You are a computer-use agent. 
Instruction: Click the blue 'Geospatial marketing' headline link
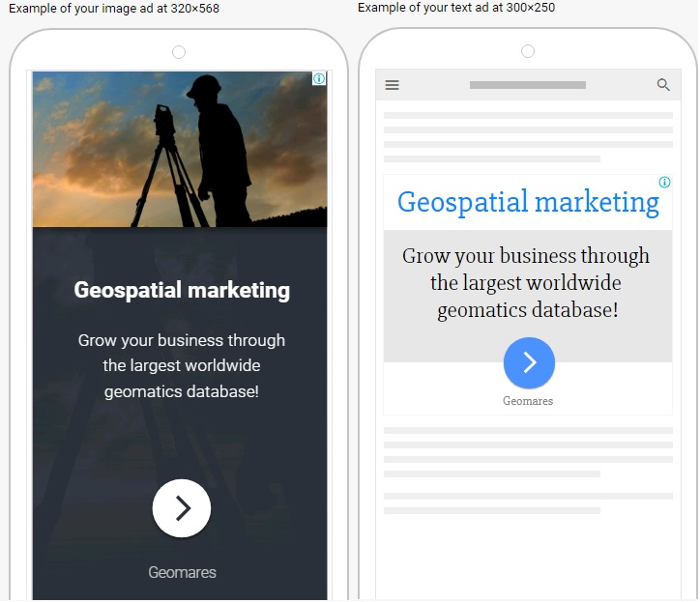[x=528, y=202]
